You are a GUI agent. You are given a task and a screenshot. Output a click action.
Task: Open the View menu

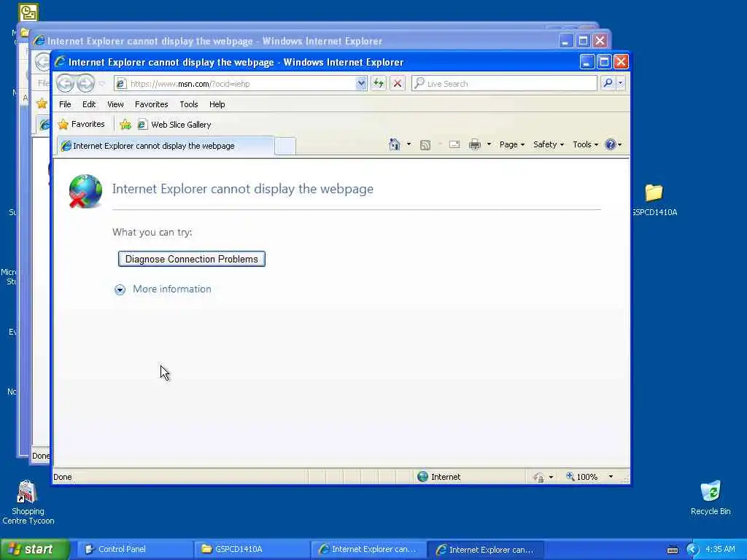pos(115,104)
